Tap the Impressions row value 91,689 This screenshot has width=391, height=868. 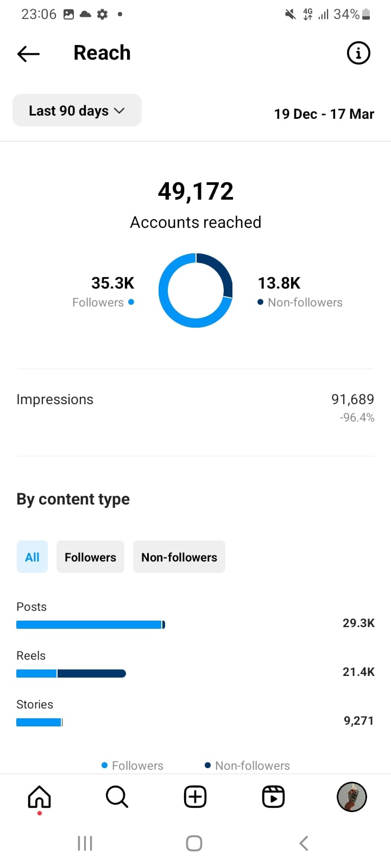(x=352, y=399)
